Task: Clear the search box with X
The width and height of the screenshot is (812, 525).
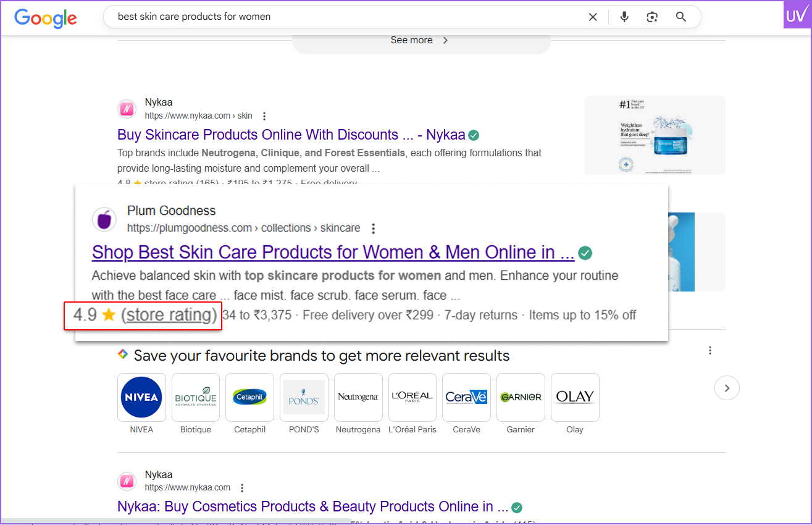Action: [x=593, y=17]
